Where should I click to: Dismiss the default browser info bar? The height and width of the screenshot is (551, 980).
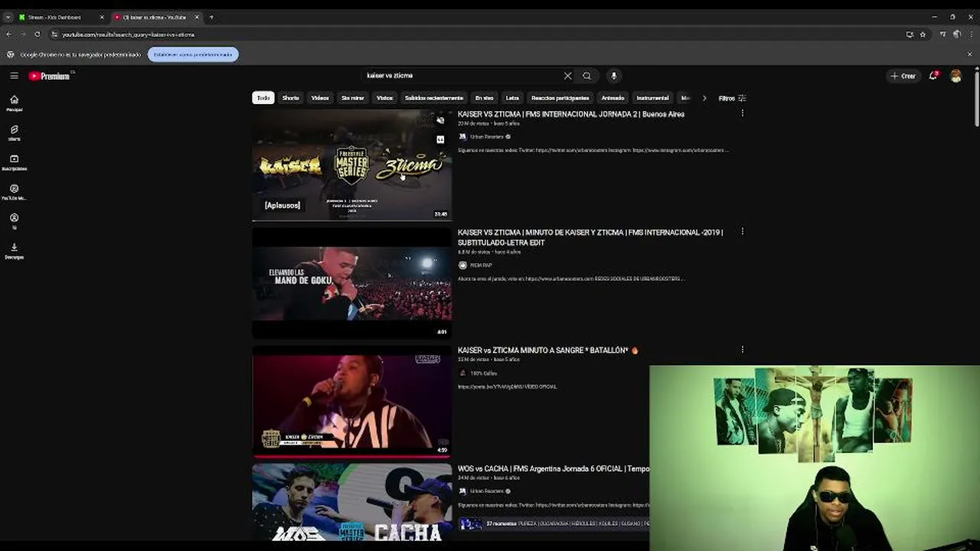coord(970,54)
